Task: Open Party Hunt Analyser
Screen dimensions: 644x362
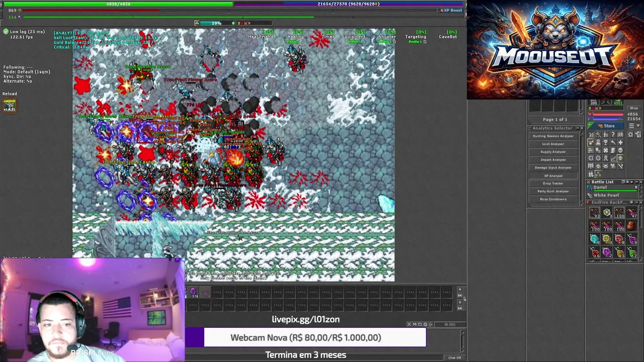Action: tap(553, 191)
